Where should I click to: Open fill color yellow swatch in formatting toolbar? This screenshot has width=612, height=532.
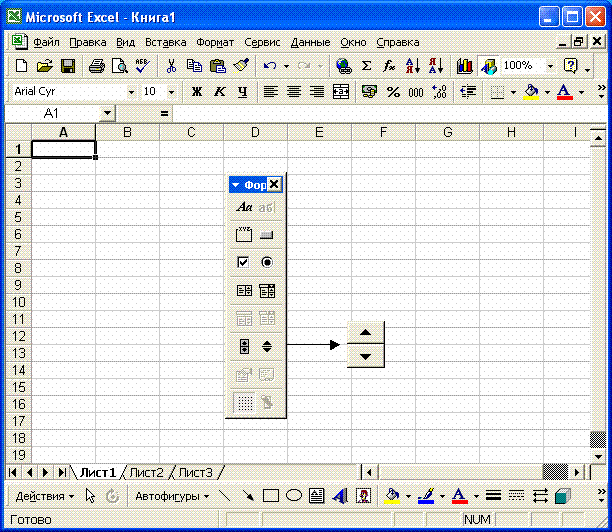531,92
